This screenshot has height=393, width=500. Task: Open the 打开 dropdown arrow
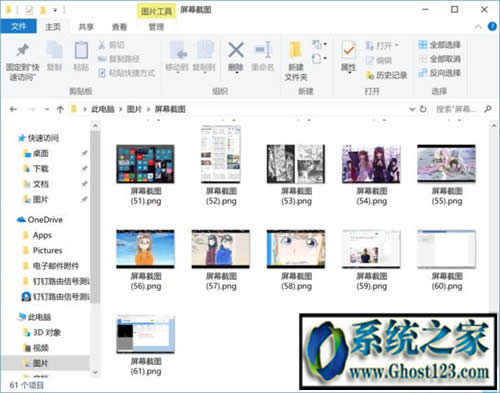pos(397,45)
